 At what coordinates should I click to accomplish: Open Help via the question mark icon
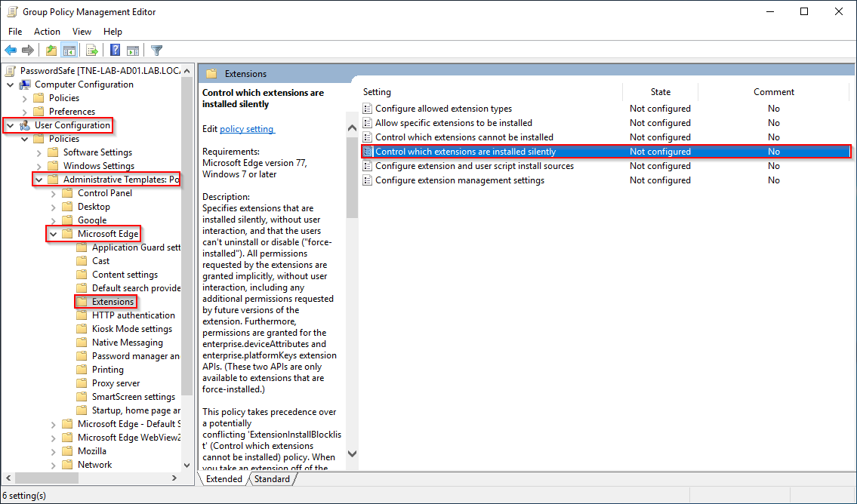[x=114, y=50]
